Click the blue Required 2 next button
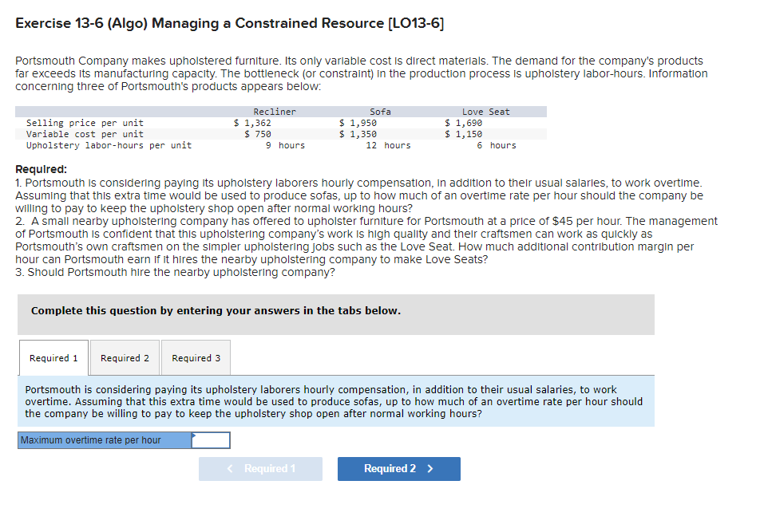This screenshot has width=760, height=532. pos(399,468)
